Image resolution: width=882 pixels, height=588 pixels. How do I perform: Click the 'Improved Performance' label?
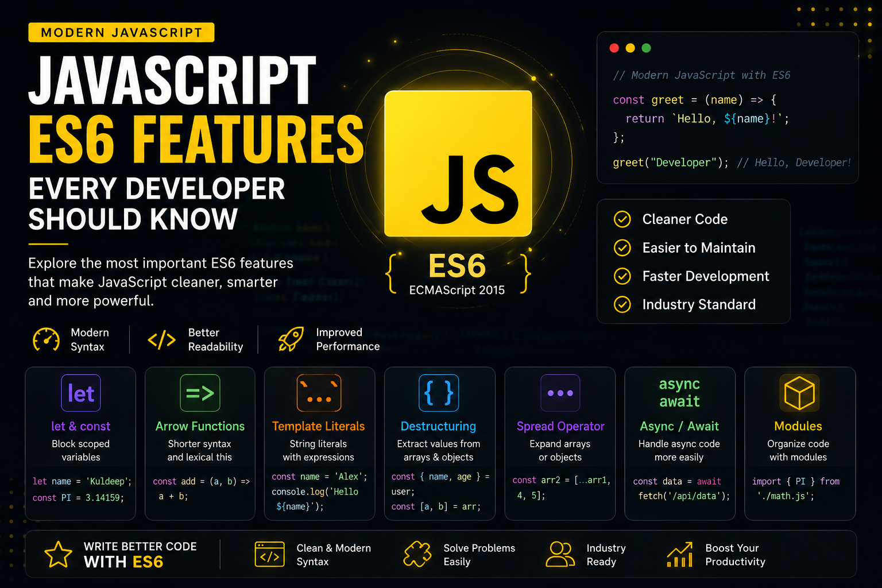348,339
